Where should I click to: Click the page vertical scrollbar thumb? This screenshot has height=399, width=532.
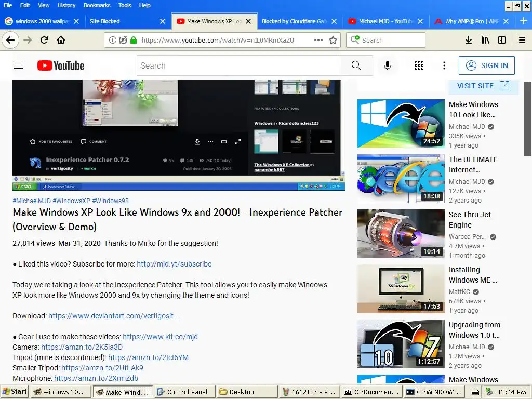(x=528, y=119)
